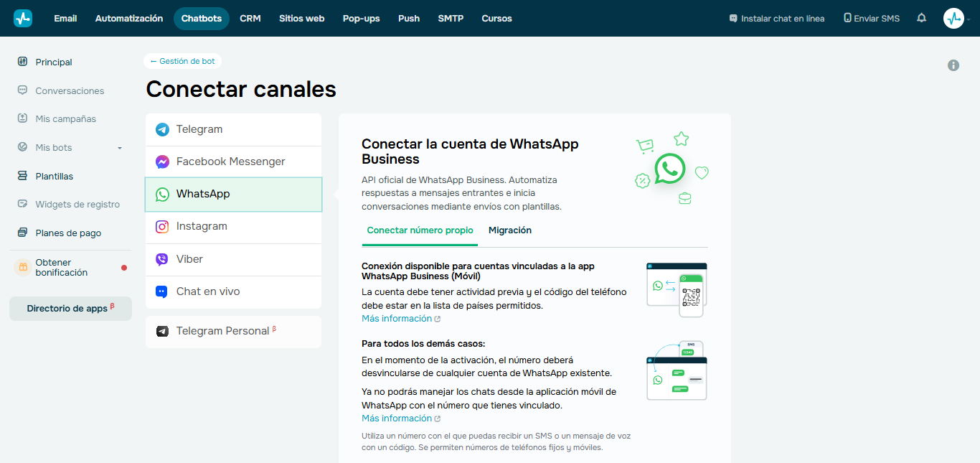
Task: Open the first Más información link
Action: coord(396,318)
